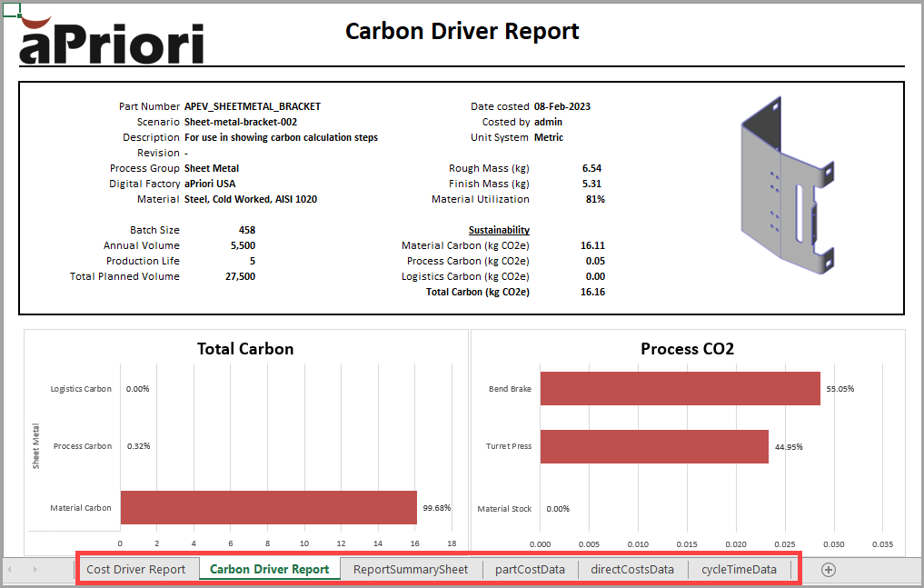Open the Cost Driver Report sheet tab

[135, 569]
